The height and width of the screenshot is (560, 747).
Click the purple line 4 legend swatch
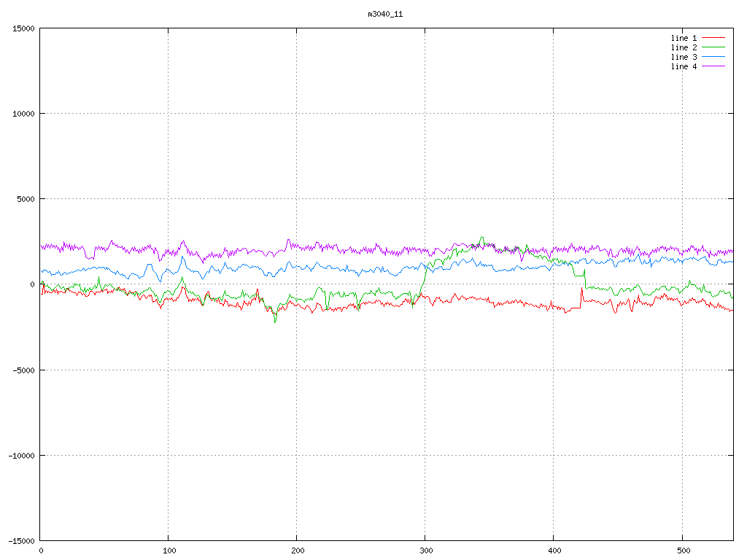(x=713, y=66)
